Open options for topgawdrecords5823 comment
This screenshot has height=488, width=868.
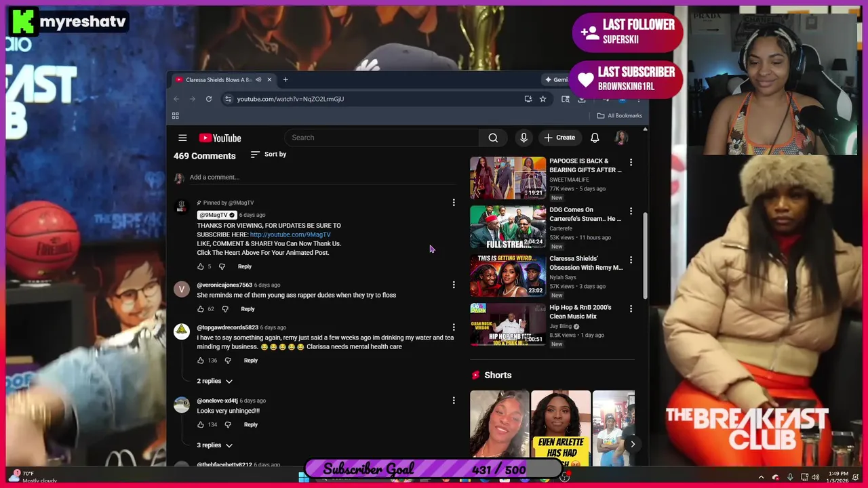454,327
